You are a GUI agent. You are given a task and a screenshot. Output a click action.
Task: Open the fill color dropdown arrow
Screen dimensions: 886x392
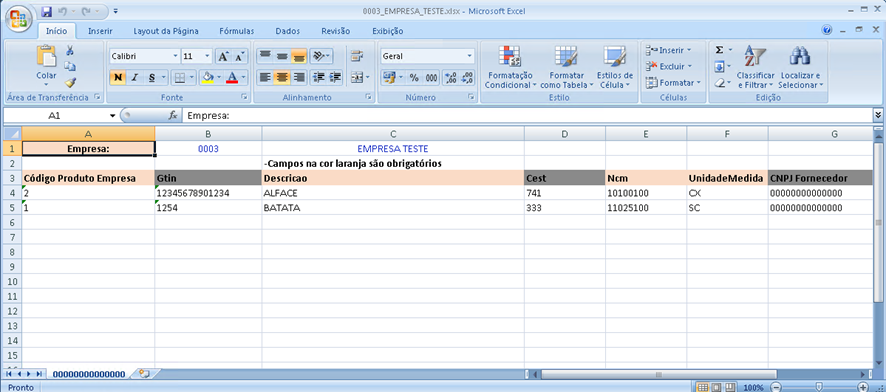click(x=218, y=77)
